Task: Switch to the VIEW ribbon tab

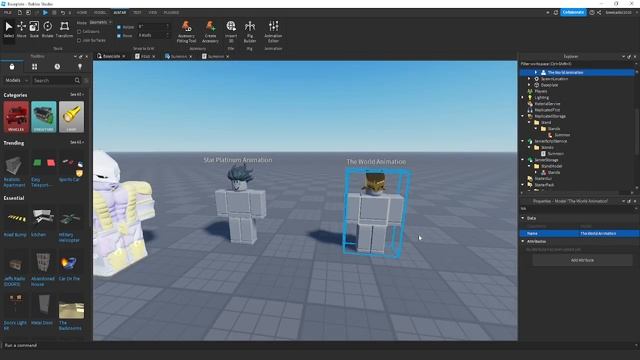Action: (x=153, y=13)
